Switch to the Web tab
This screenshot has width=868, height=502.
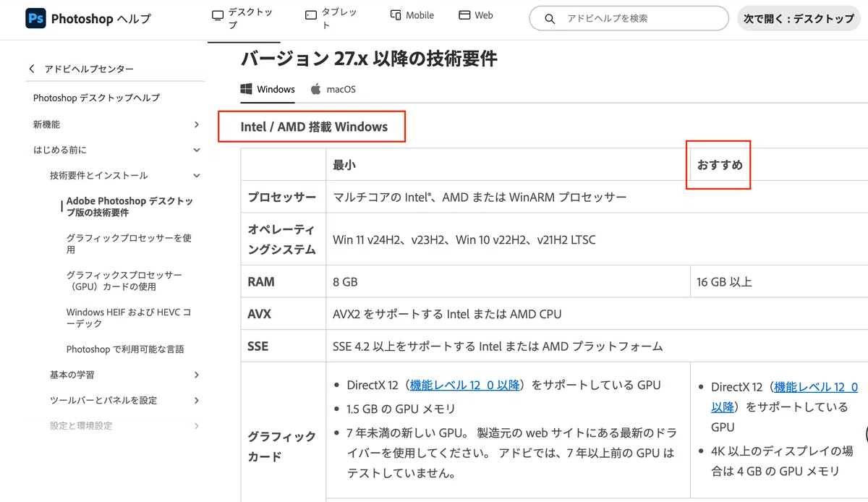[476, 15]
